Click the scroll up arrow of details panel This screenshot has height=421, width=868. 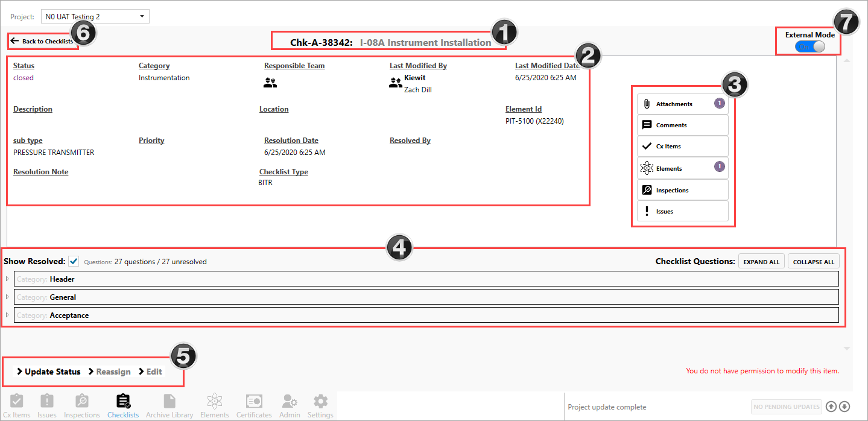tap(846, 61)
